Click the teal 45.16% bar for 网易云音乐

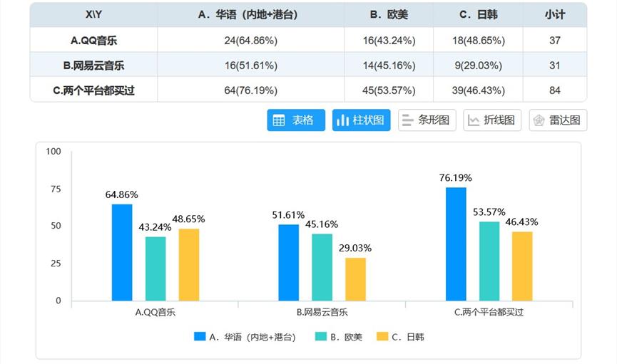[x=322, y=267]
